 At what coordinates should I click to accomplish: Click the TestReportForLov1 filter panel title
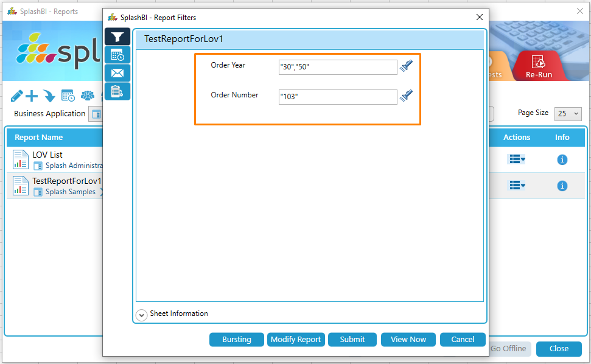pyautogui.click(x=184, y=39)
